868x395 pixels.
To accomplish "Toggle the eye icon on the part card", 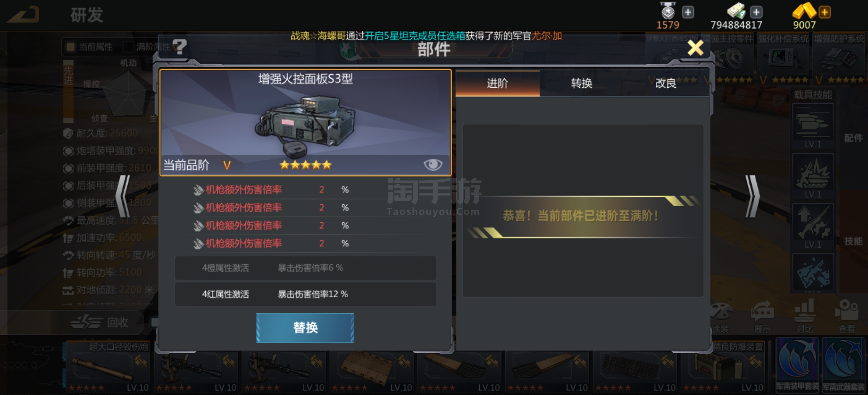I will click(433, 165).
